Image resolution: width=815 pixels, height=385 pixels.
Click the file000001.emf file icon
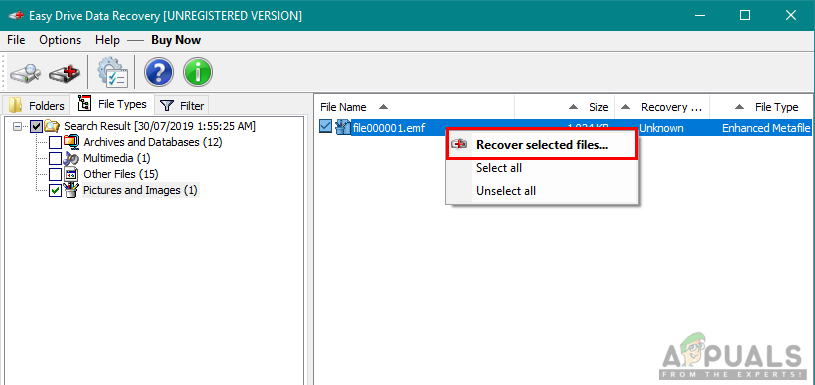pos(343,127)
